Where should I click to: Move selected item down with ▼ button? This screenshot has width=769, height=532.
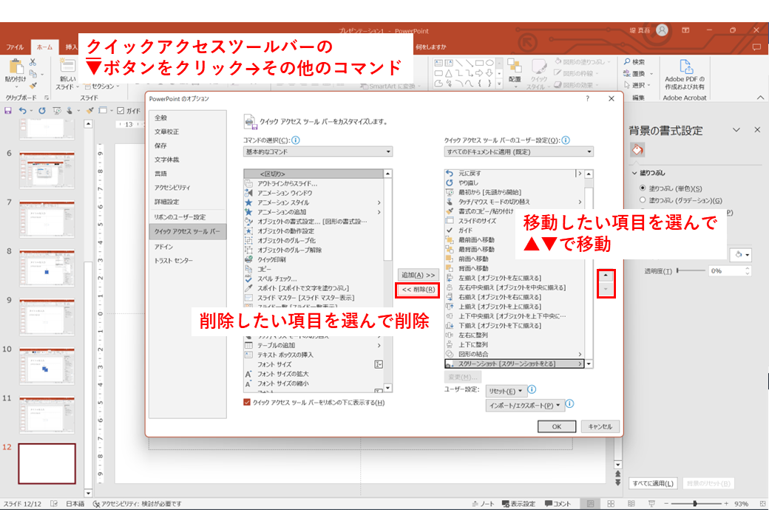[x=606, y=289]
